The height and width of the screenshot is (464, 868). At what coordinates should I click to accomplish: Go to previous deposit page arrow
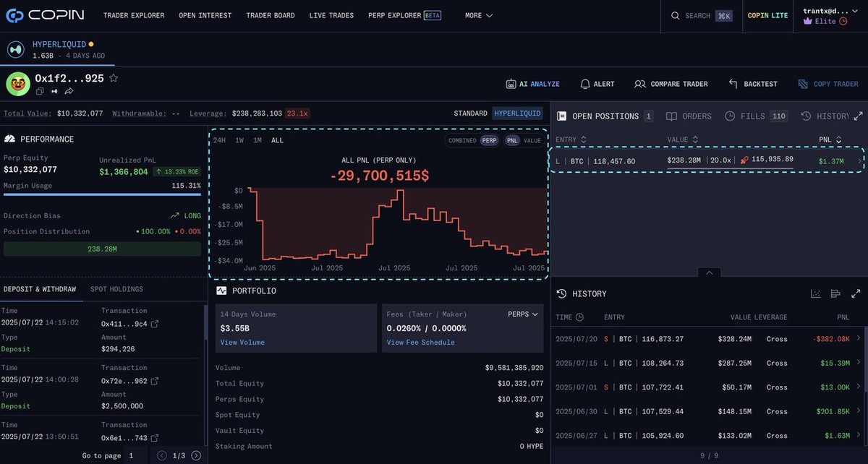click(162, 456)
